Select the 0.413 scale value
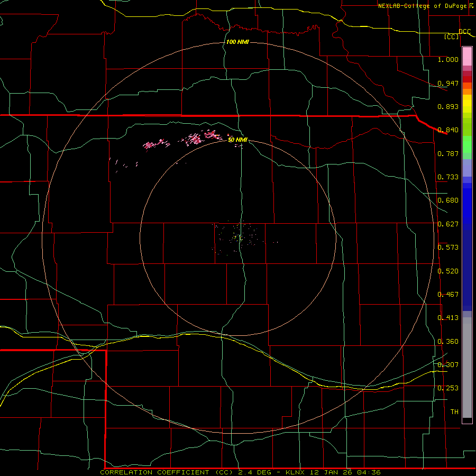Viewport: 476px width, 476px height. (448, 318)
